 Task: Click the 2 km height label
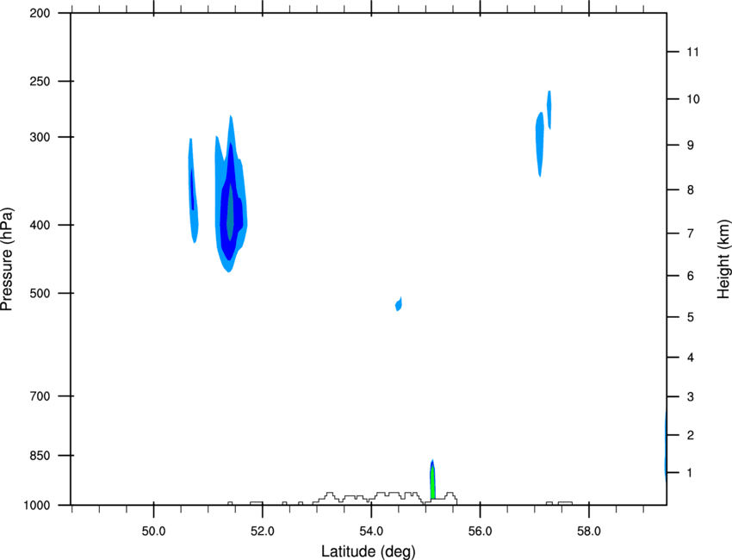[691, 435]
